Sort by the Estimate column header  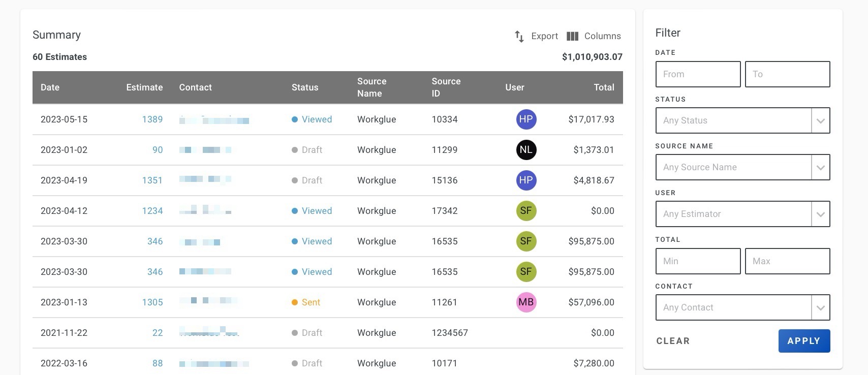click(x=144, y=87)
